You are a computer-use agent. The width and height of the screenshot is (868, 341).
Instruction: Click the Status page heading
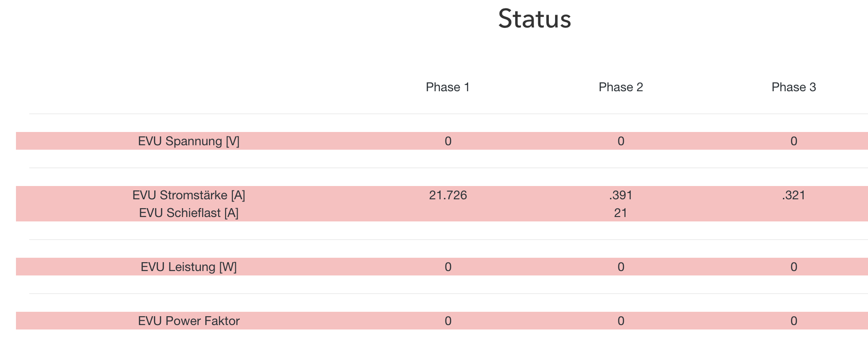[x=534, y=19]
